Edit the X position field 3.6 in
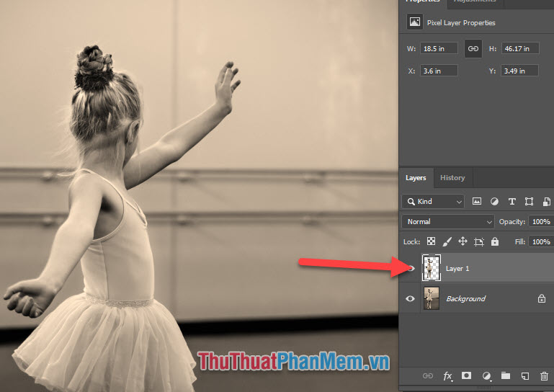Screen dimensions: 554x392 (439, 71)
